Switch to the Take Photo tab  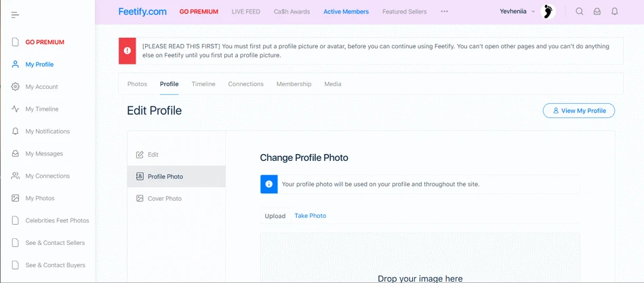310,216
